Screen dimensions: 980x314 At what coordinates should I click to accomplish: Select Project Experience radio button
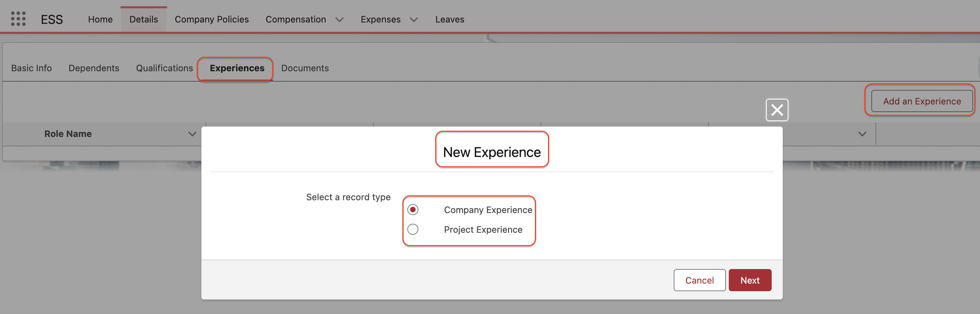tap(412, 230)
